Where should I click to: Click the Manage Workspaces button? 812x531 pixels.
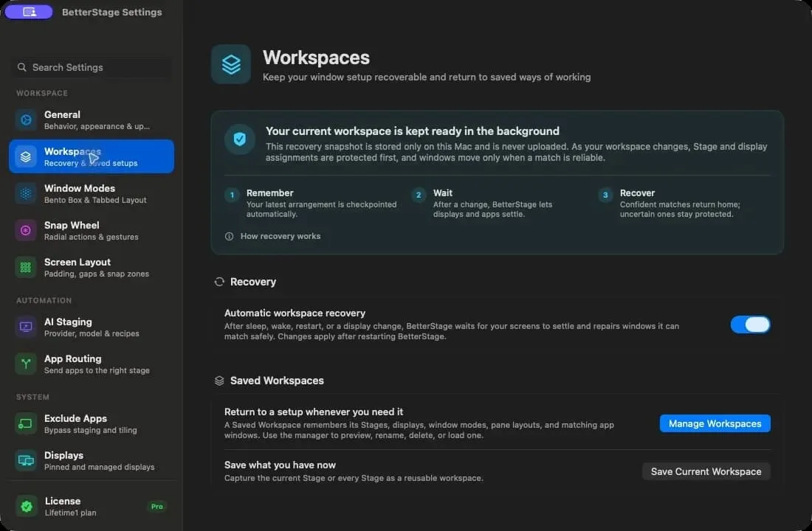[715, 423]
